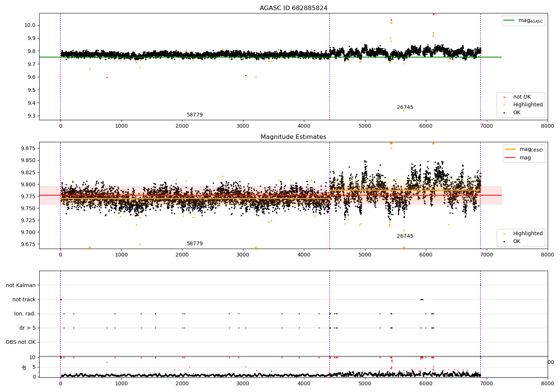Click x-axis tick 3000 under top plot
560x392 pixels.
(x=243, y=126)
